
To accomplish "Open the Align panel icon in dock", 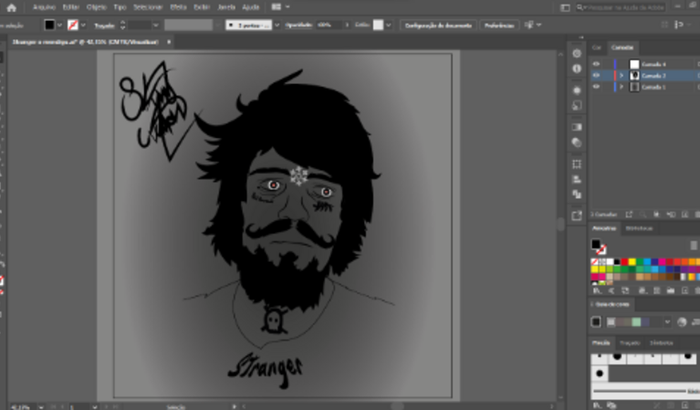I will 577,180.
